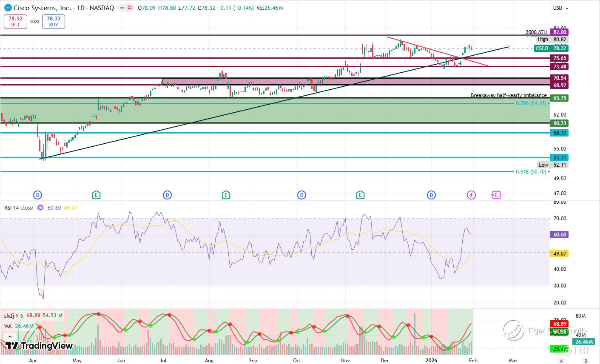Open the earnings marker in mid-August
This screenshot has width=600, height=364.
coord(226,195)
